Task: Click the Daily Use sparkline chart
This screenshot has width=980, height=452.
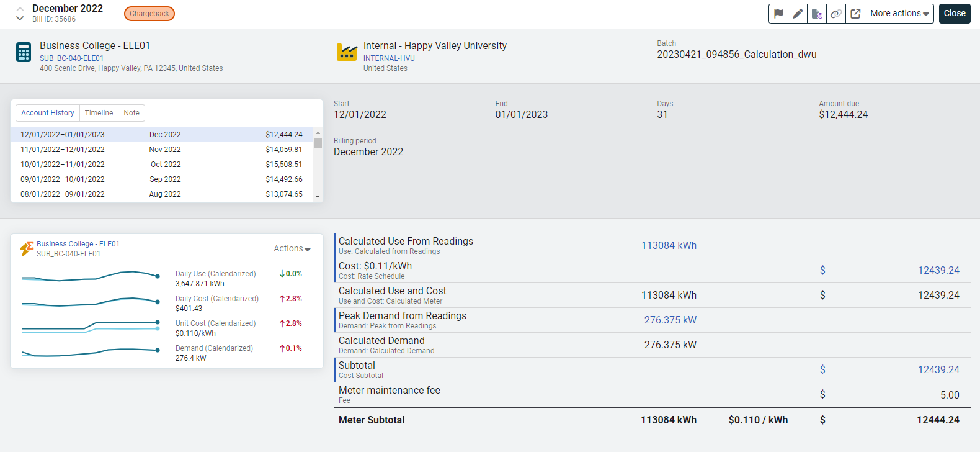Action: (x=91, y=276)
